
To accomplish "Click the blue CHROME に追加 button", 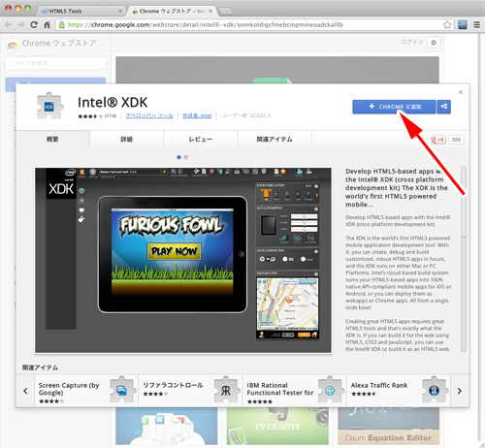I will (x=394, y=107).
